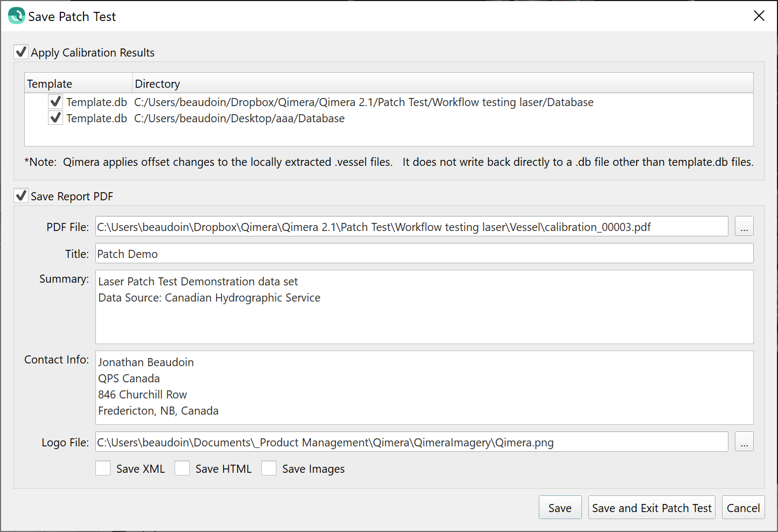Enable the Save HTML checkbox

[x=182, y=468]
